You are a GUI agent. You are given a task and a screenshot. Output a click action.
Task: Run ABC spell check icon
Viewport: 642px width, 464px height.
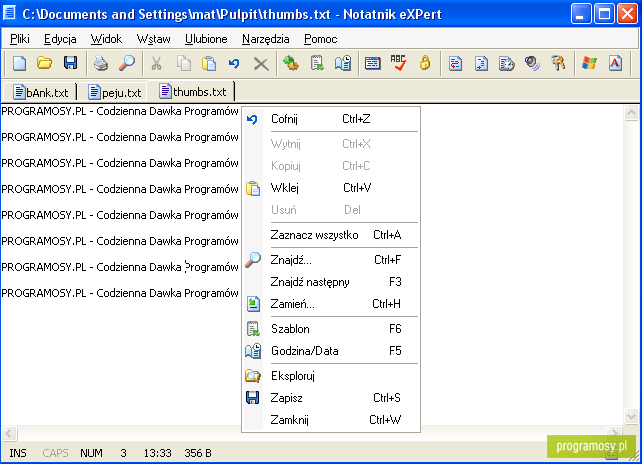click(x=398, y=63)
